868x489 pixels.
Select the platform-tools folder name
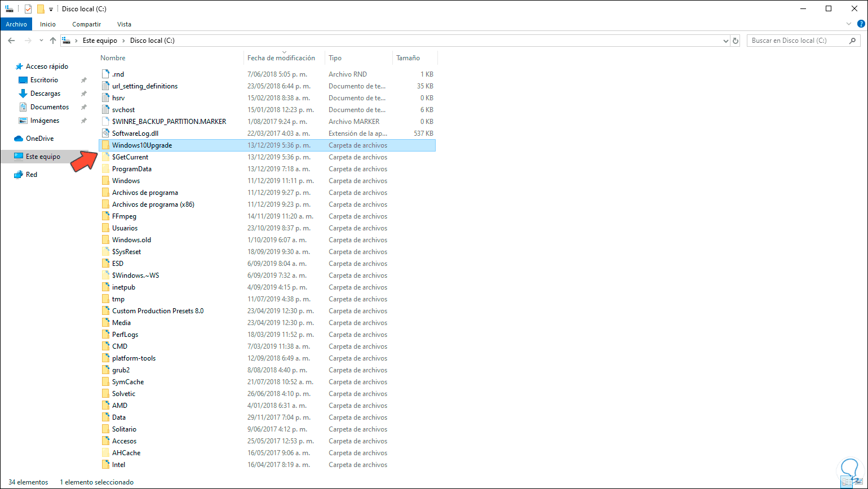134,358
